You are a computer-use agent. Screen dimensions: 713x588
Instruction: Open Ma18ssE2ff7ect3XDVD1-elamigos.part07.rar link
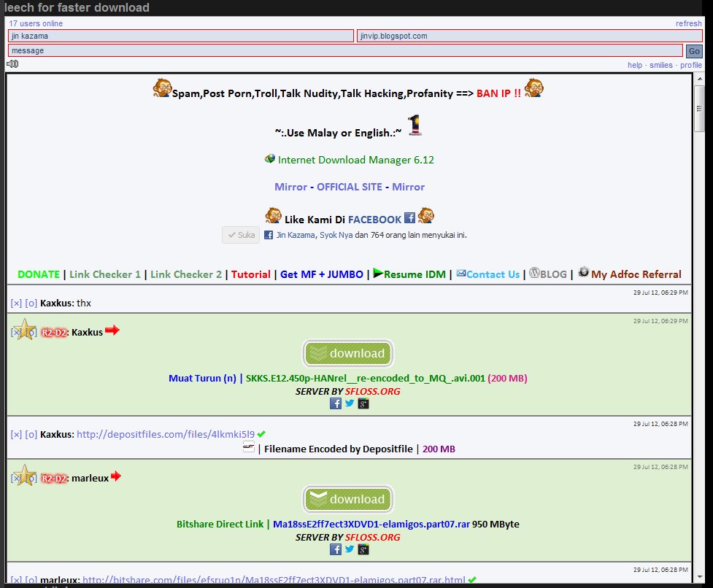[371, 524]
